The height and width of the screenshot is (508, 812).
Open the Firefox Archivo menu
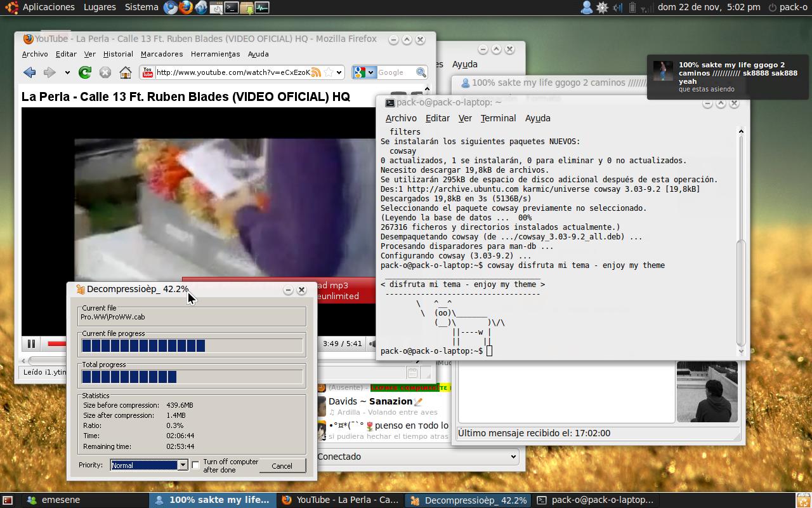click(x=35, y=55)
